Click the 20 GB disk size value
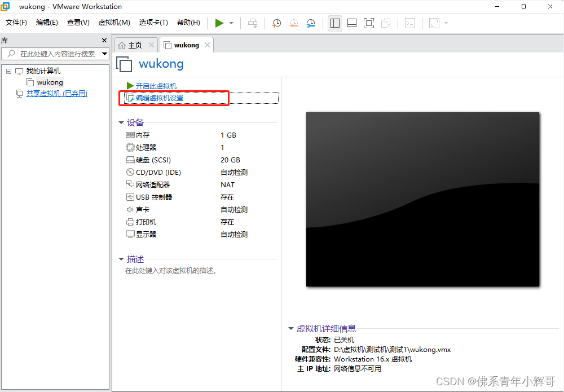 tap(230, 160)
